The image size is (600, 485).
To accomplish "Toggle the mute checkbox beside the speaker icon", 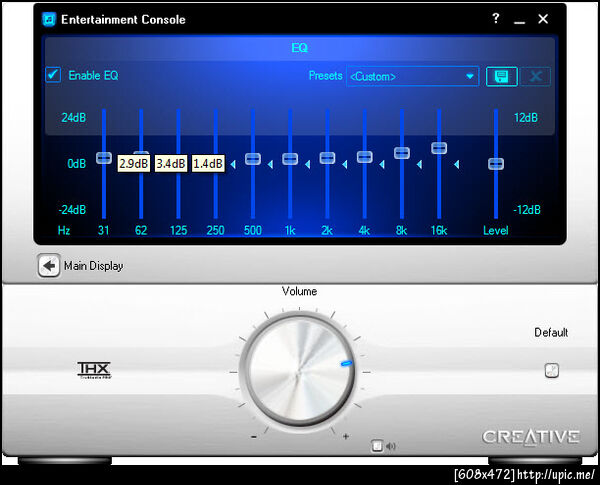I will [x=377, y=446].
